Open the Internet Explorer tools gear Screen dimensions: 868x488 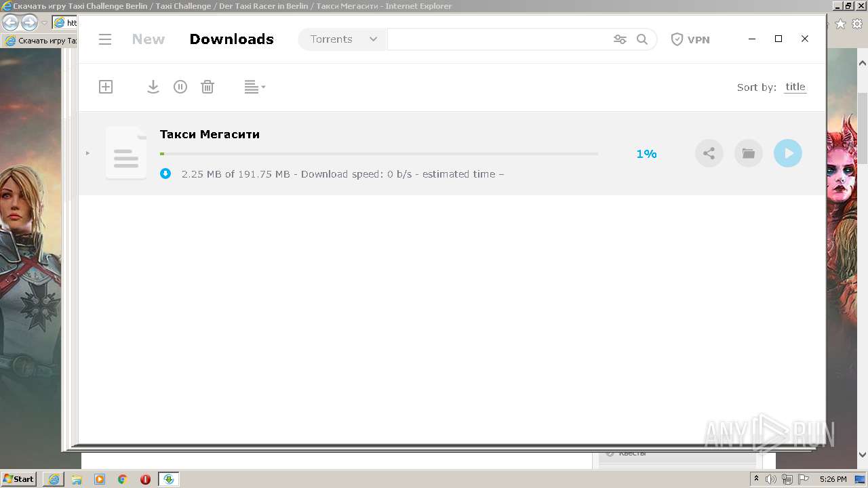pos(857,24)
